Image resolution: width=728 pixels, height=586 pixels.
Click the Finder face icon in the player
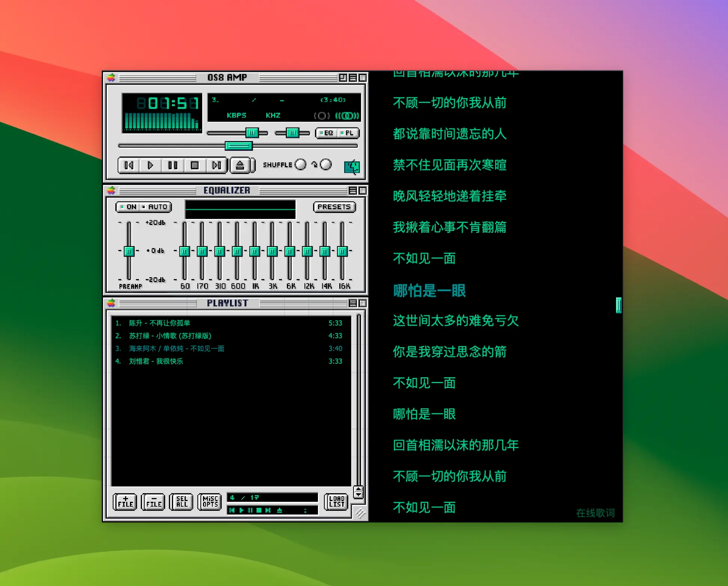352,167
